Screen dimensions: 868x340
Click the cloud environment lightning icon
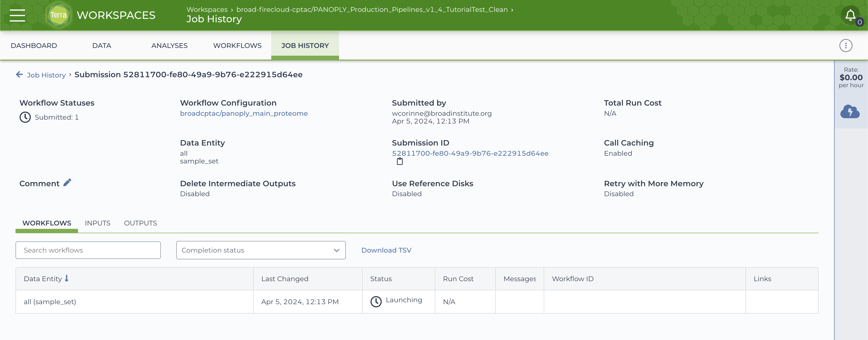pyautogui.click(x=849, y=112)
